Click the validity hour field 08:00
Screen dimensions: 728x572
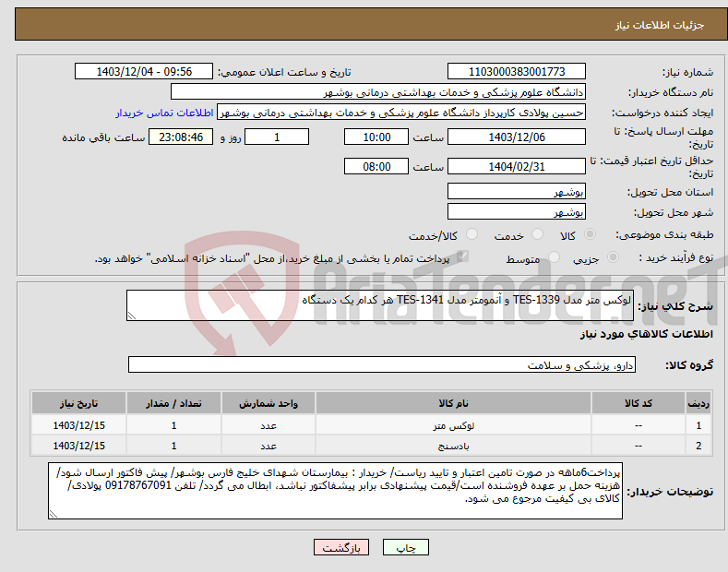coord(376,166)
